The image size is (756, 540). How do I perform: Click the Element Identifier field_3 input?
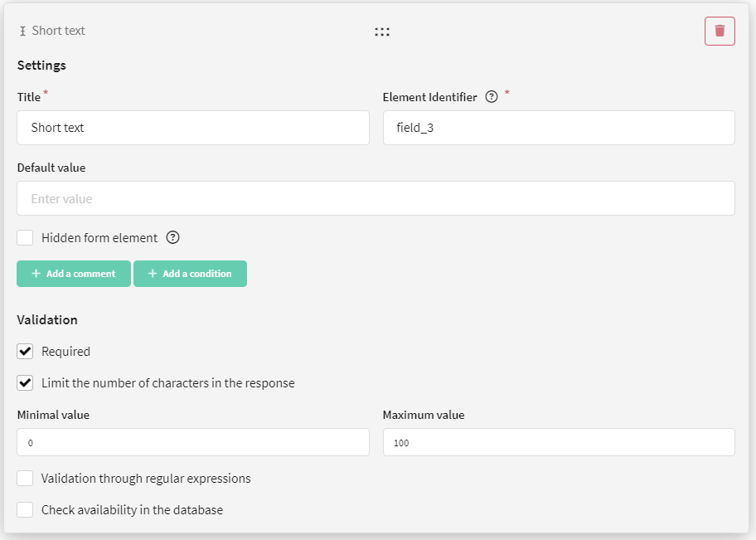point(559,128)
